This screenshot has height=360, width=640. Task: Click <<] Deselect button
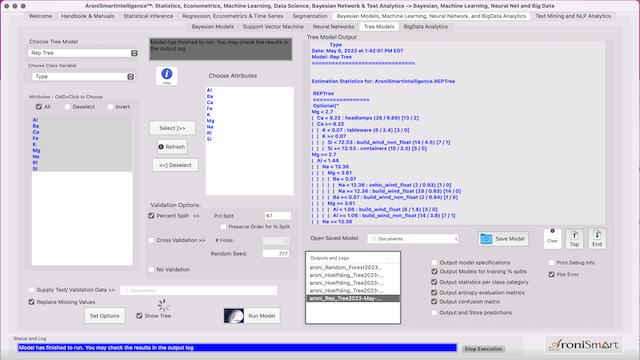coord(175,165)
